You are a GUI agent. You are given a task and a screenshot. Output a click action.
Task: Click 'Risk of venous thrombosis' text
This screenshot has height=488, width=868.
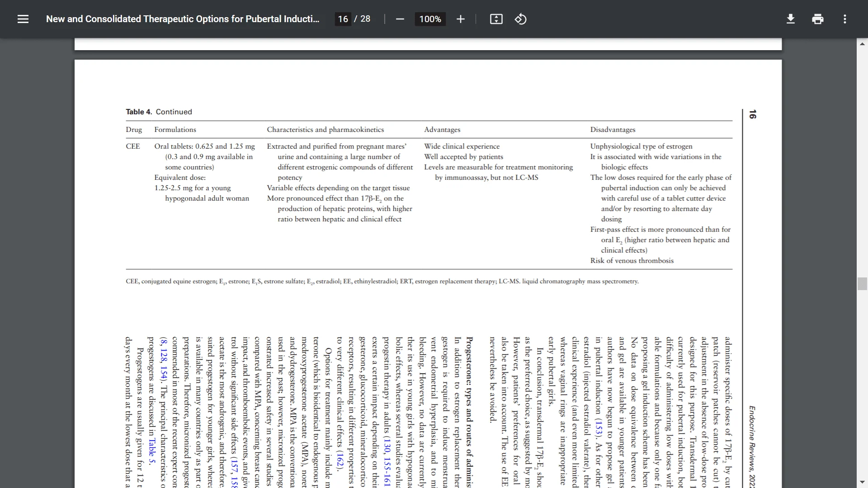[x=632, y=261]
